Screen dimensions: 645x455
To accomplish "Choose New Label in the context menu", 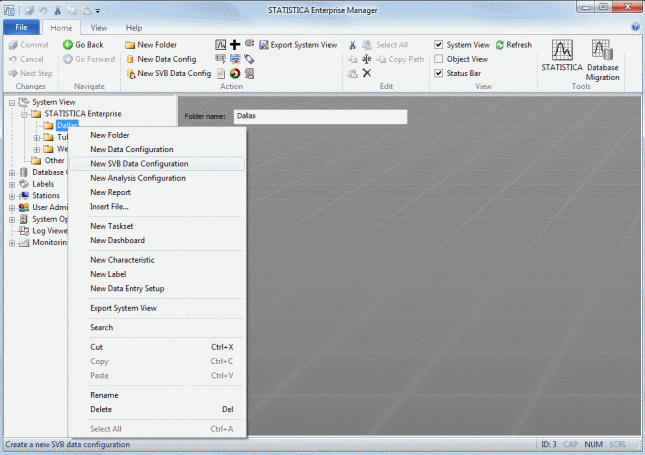I will (157, 274).
